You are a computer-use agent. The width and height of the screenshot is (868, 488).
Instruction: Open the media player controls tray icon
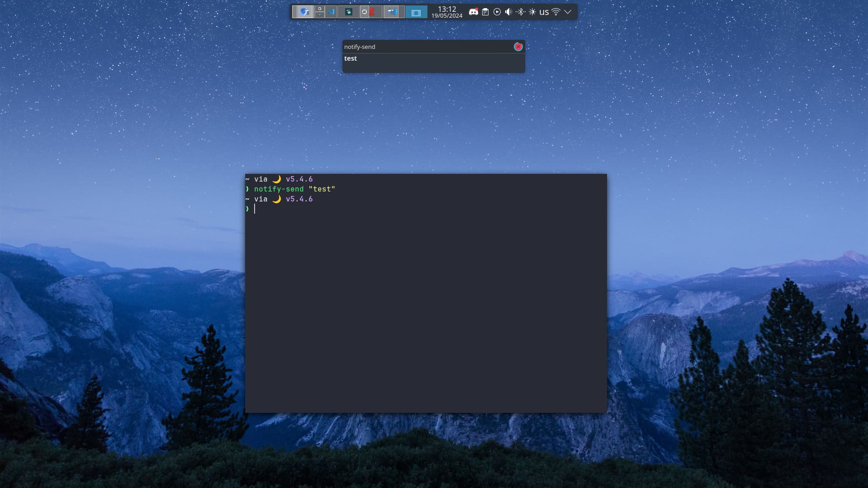[497, 12]
